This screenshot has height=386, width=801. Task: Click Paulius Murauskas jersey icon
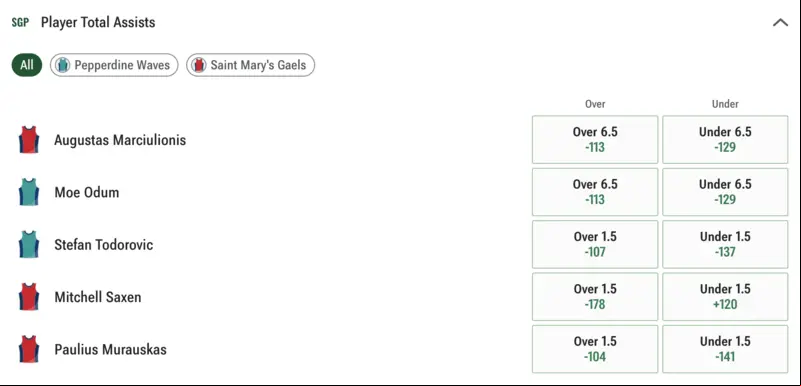tap(29, 349)
